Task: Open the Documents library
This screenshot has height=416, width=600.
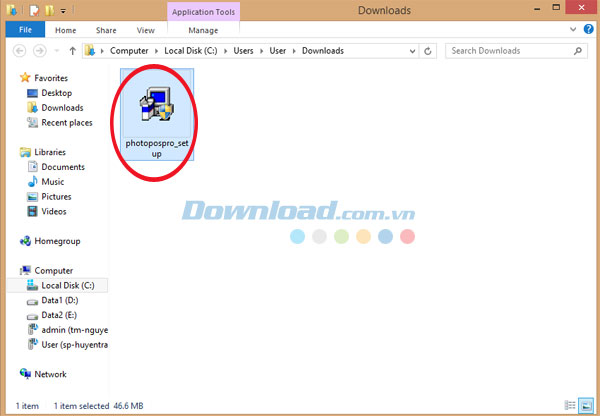Action: pos(63,167)
